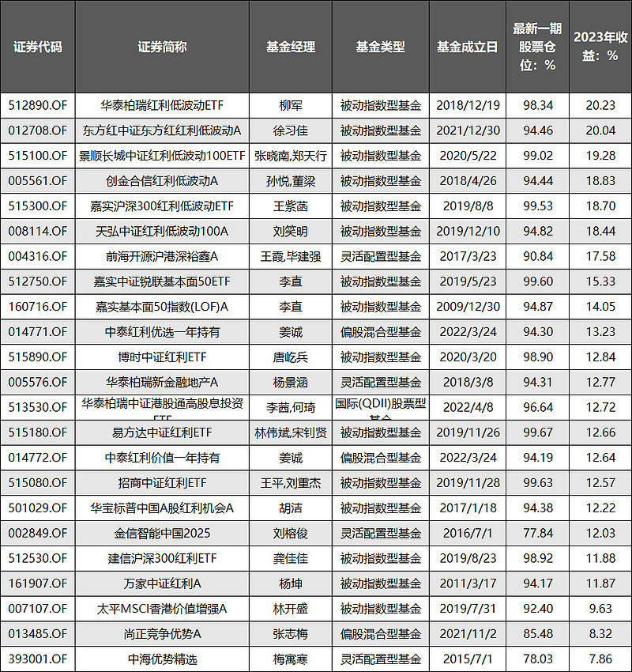
Task: Click the 证券代码 column header
Action: (x=38, y=47)
